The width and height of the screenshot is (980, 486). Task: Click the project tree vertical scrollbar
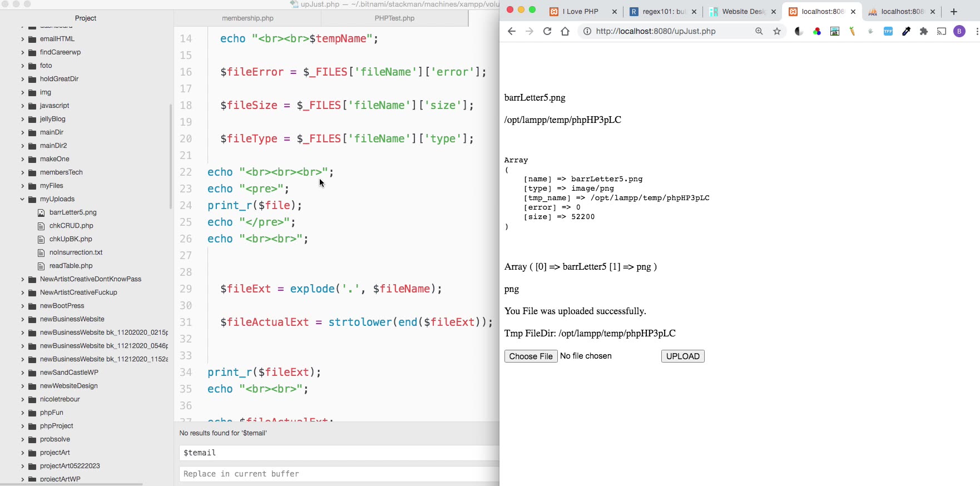(171, 156)
